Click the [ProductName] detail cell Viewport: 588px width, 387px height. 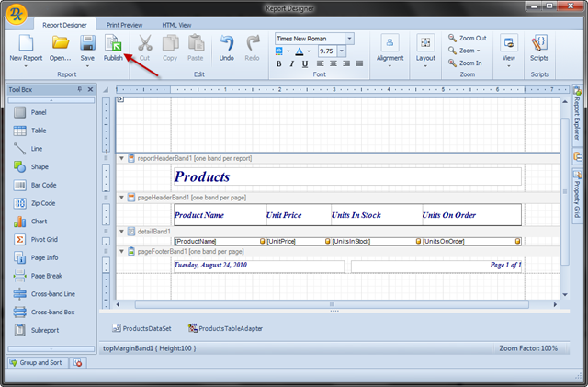click(x=220, y=242)
